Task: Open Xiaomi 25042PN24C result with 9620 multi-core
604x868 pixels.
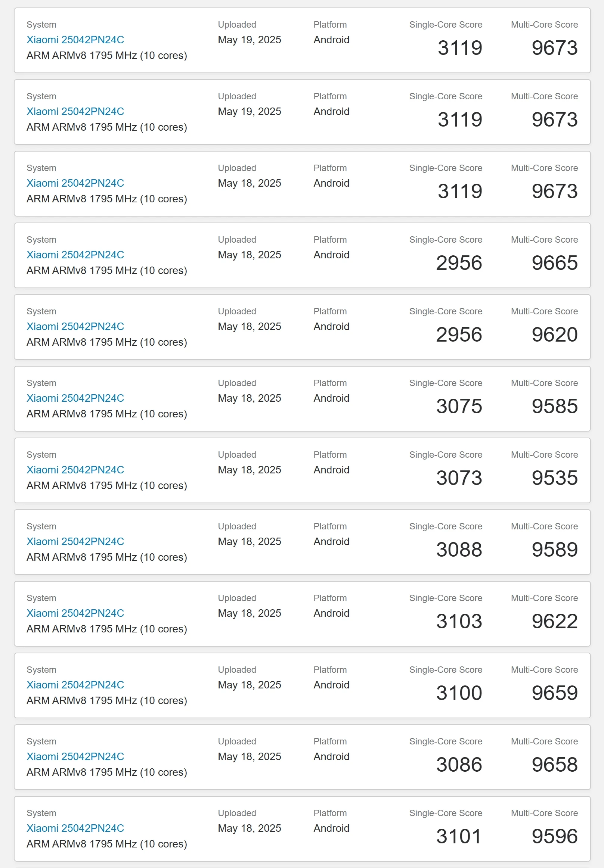Action: pos(75,326)
